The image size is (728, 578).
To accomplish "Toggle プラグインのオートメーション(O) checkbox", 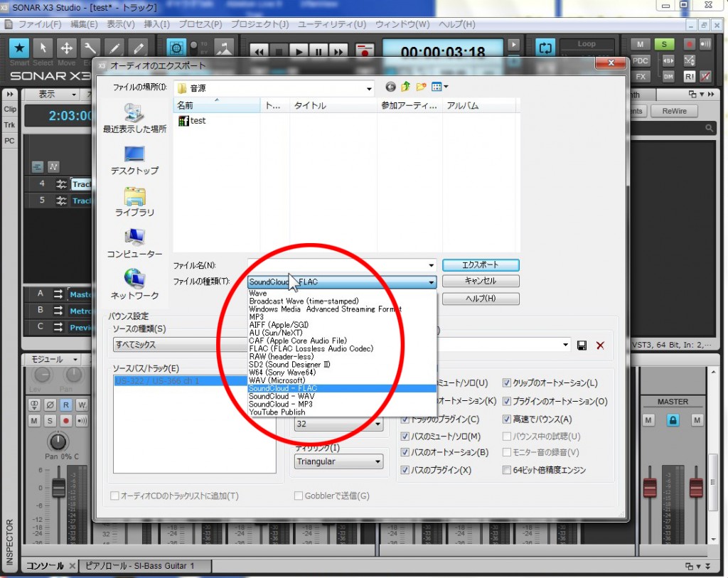I will [x=507, y=401].
